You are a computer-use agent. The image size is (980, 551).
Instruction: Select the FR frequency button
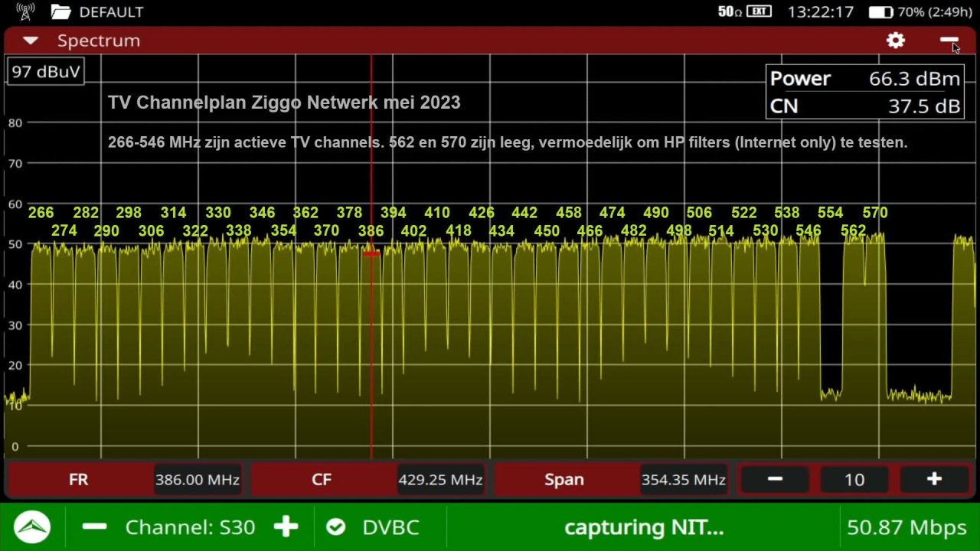pyautogui.click(x=78, y=480)
